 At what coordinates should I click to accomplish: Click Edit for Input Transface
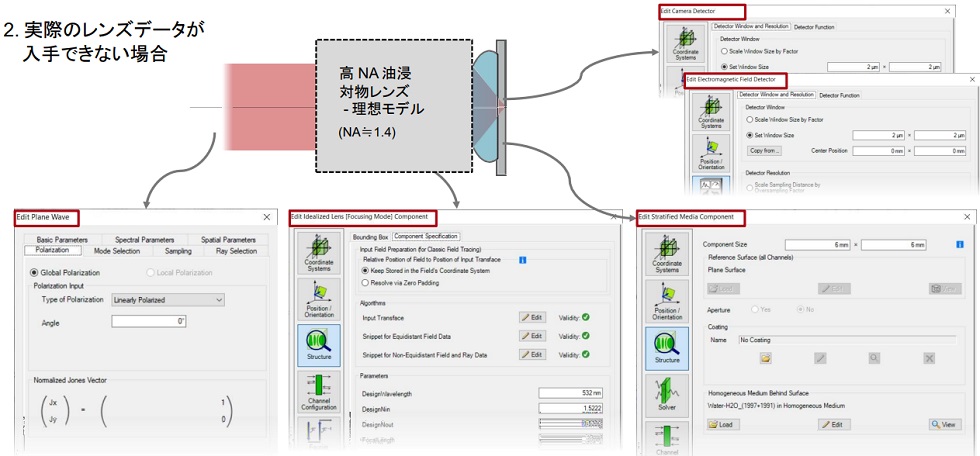pos(532,317)
